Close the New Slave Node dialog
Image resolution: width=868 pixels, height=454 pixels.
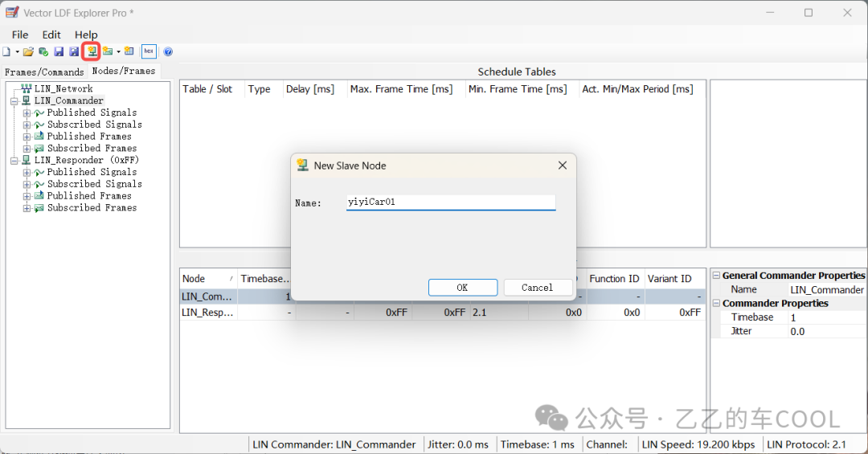(x=563, y=166)
